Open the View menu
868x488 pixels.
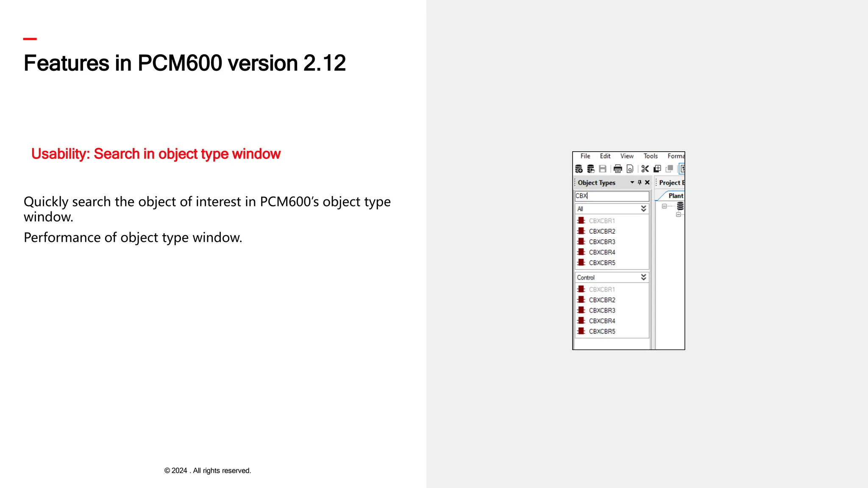627,156
